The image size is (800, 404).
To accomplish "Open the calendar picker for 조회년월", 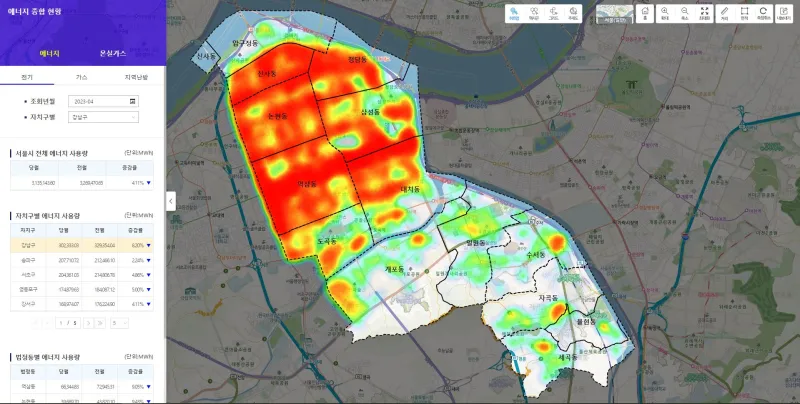I will pos(133,101).
